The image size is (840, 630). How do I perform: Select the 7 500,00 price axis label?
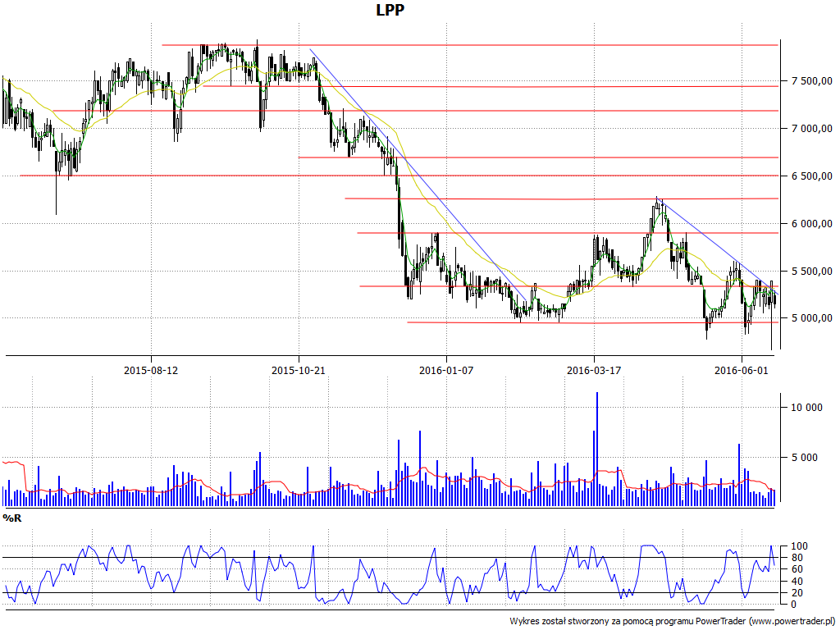pyautogui.click(x=812, y=81)
